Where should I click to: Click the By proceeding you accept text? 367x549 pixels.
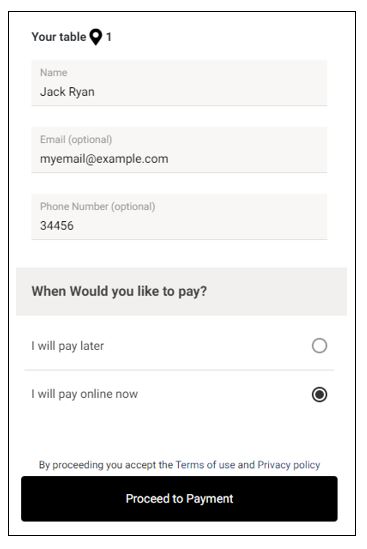pos(106,465)
